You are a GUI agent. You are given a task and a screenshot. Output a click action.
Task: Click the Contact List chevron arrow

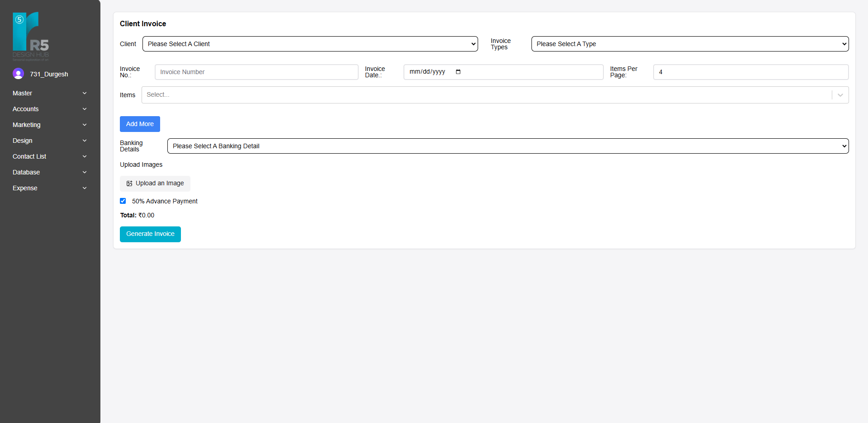[x=85, y=156]
